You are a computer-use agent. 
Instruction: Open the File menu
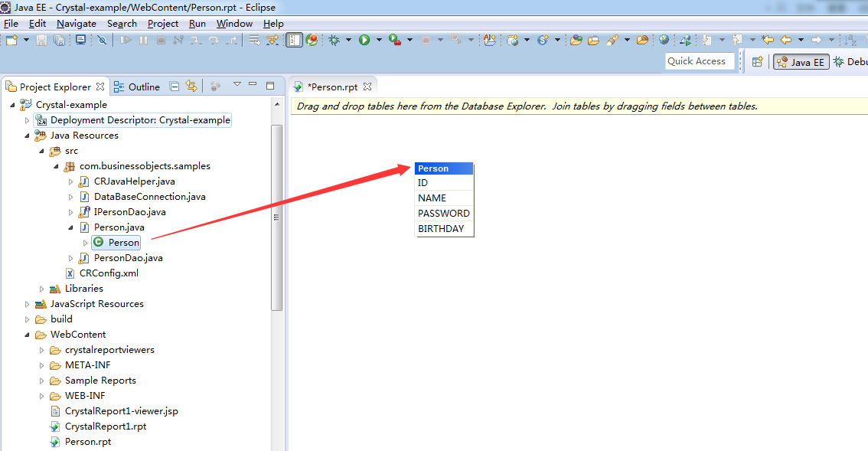point(11,23)
